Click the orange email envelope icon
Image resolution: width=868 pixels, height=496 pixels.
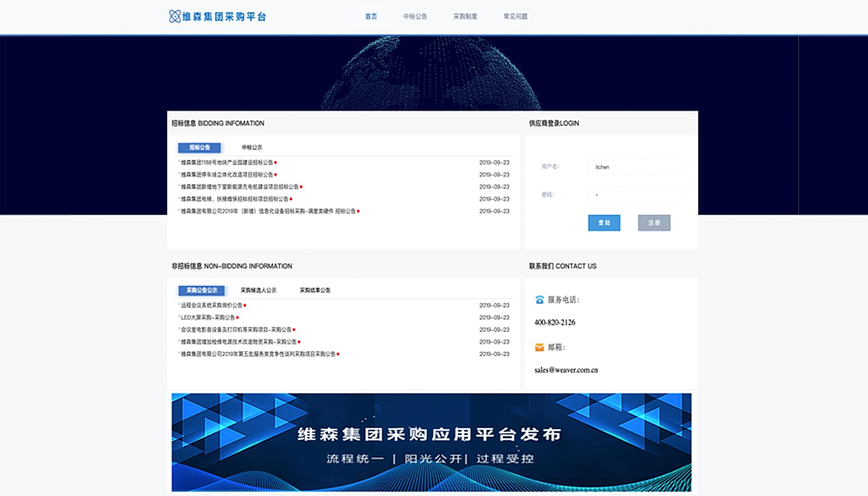[x=539, y=347]
